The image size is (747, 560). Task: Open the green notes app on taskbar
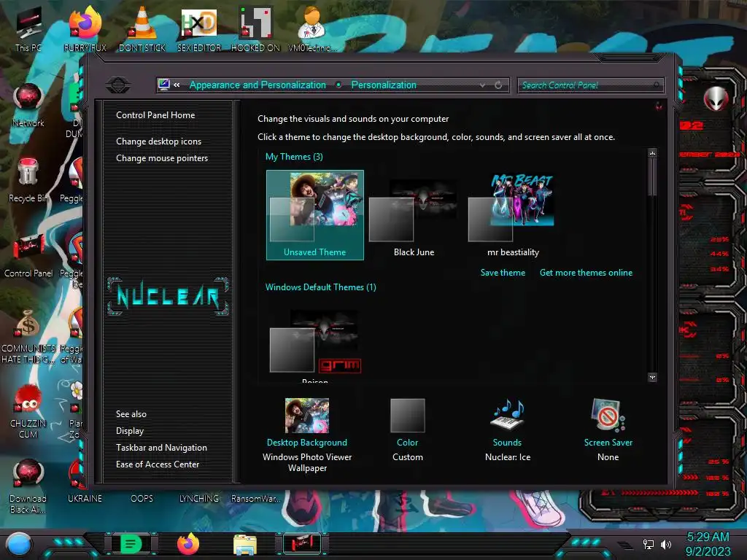click(131, 544)
